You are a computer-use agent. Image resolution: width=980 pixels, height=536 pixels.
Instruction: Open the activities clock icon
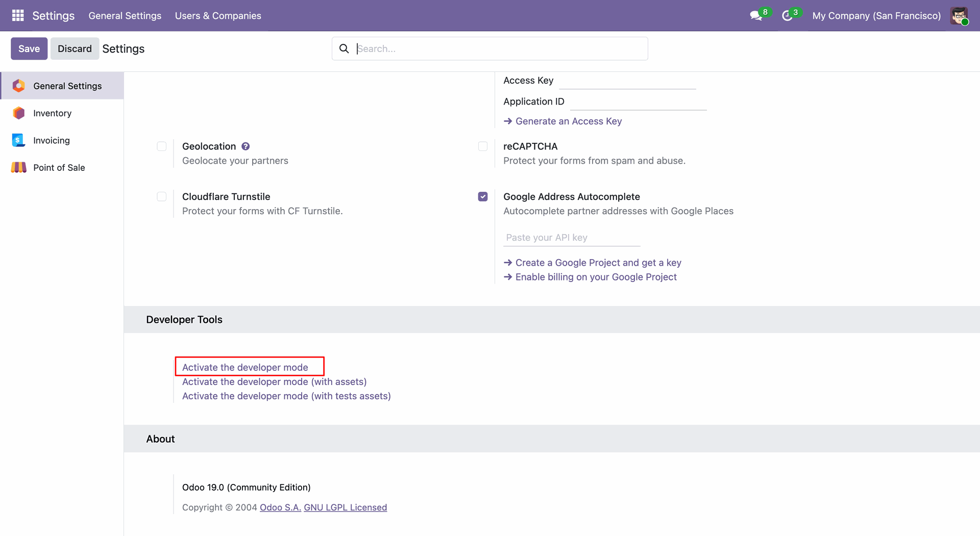tap(787, 16)
